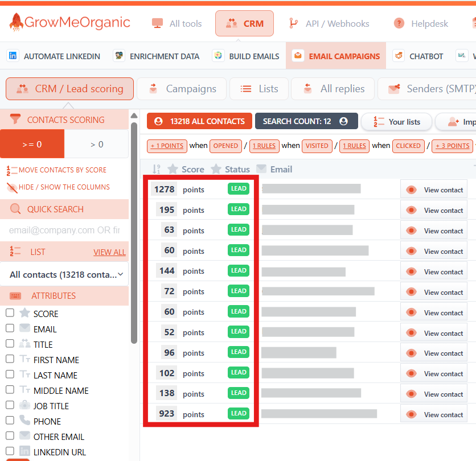
Task: Click VIEW ALL link beside List
Action: [109, 252]
